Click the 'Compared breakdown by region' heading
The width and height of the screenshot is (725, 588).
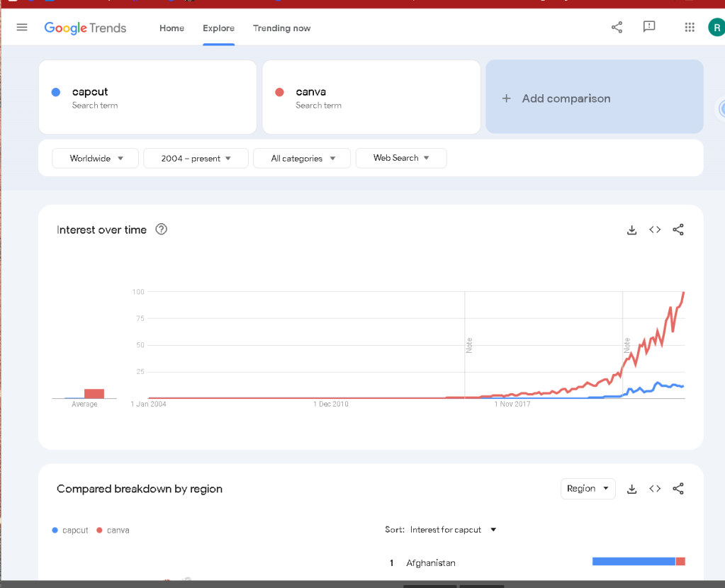click(x=140, y=489)
